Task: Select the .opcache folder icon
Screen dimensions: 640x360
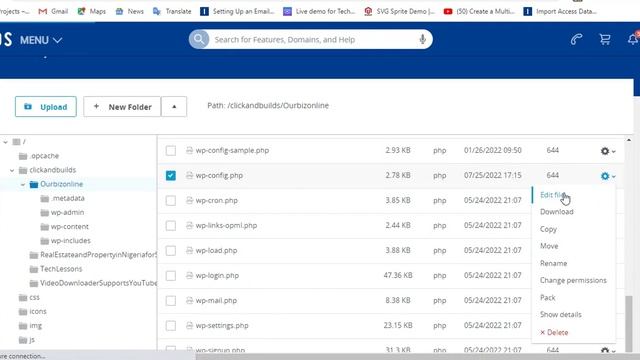Action: (x=23, y=156)
